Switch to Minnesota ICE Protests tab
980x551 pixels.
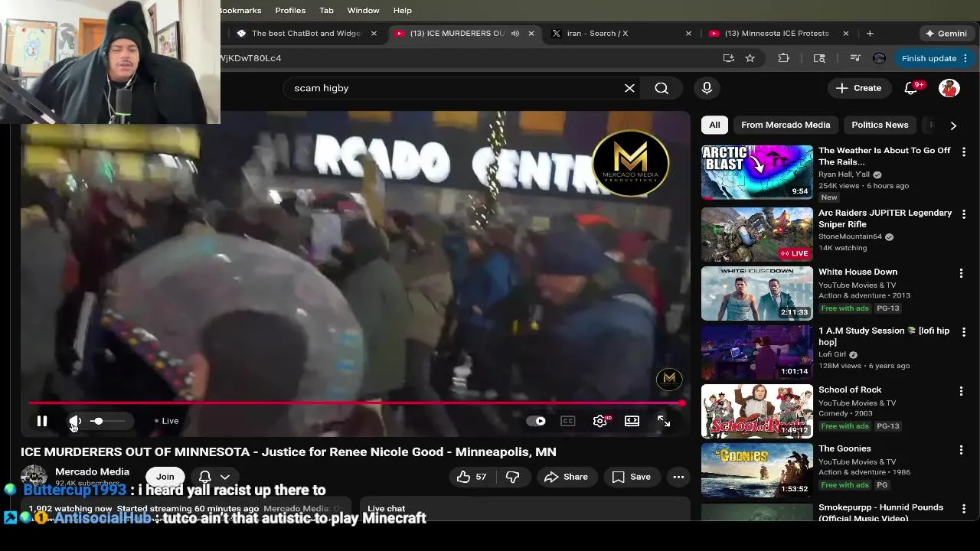pos(777,34)
